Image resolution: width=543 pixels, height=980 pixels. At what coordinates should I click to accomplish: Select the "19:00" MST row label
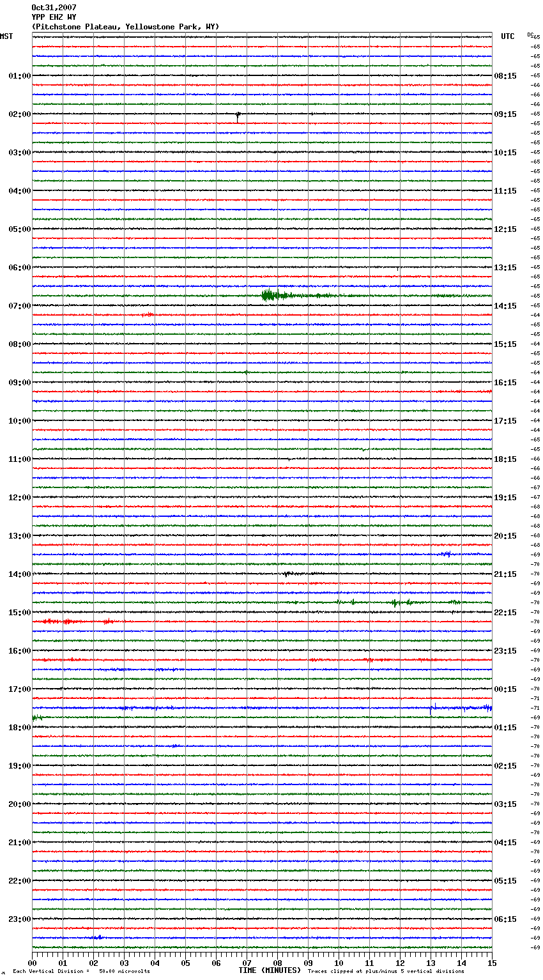coord(20,766)
